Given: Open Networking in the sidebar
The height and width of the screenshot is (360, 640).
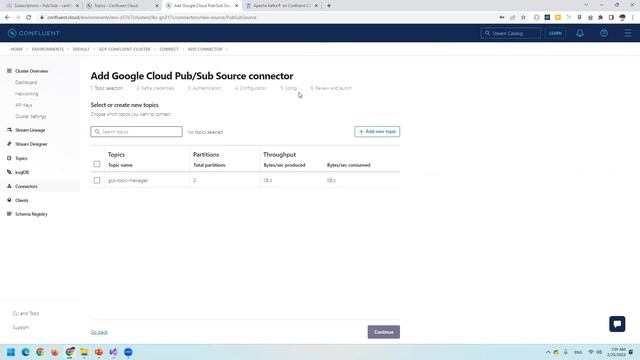Looking at the screenshot, I should [x=27, y=94].
